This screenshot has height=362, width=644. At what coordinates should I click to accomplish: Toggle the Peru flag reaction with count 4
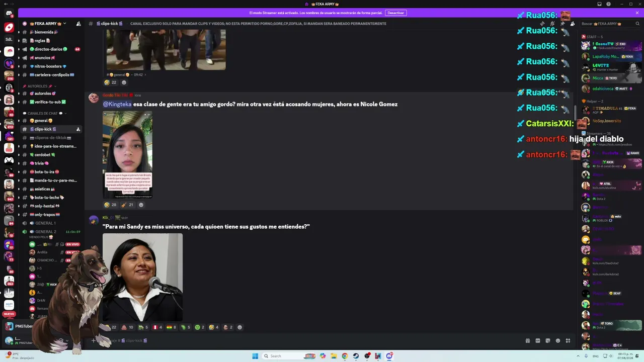(x=157, y=327)
